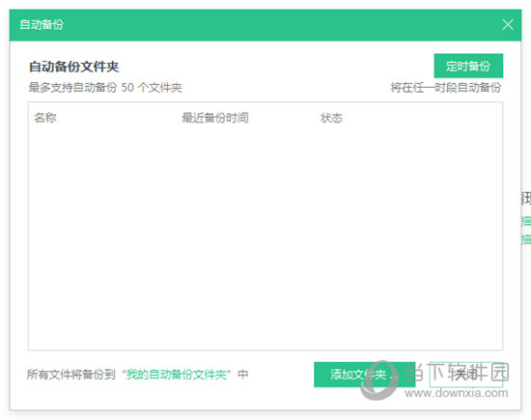
Task: Click the 最多支持自动备份 50 个文件夹 text
Action: tap(105, 88)
